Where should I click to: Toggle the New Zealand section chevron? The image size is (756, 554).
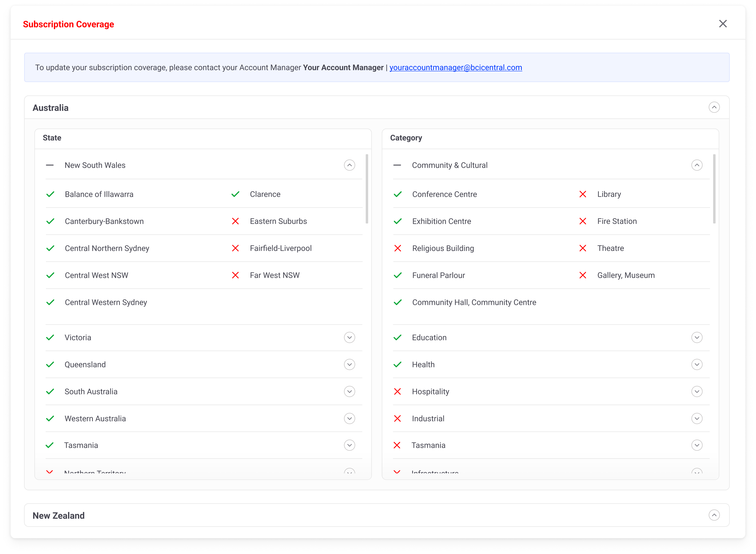(714, 515)
